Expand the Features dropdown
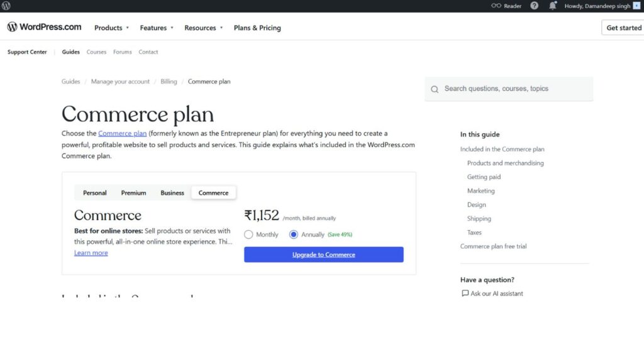The width and height of the screenshot is (644, 362). click(x=155, y=28)
